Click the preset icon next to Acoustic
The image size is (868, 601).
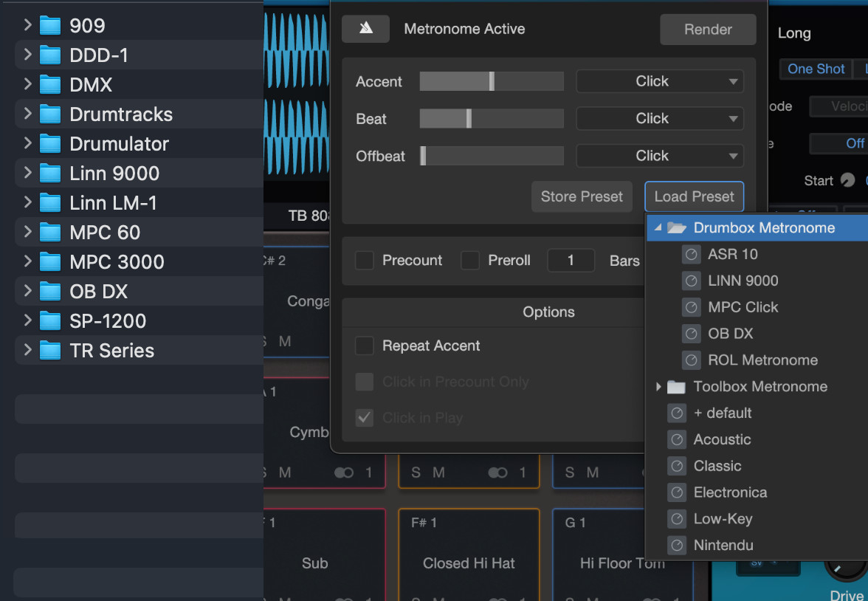coord(676,439)
